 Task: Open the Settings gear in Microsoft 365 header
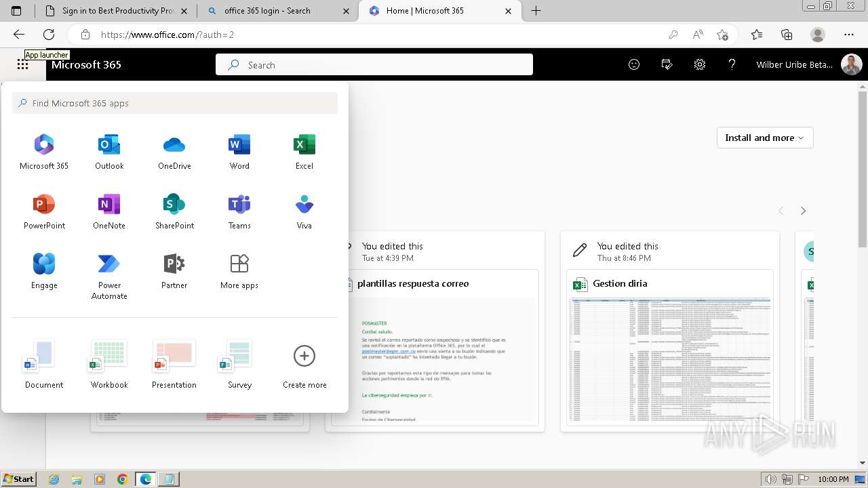(700, 64)
